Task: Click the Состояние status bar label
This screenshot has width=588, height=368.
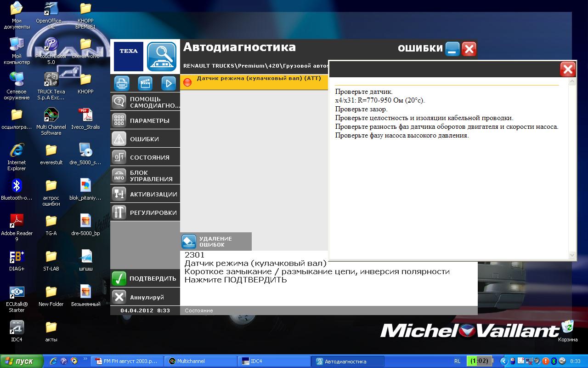Action: coord(199,310)
